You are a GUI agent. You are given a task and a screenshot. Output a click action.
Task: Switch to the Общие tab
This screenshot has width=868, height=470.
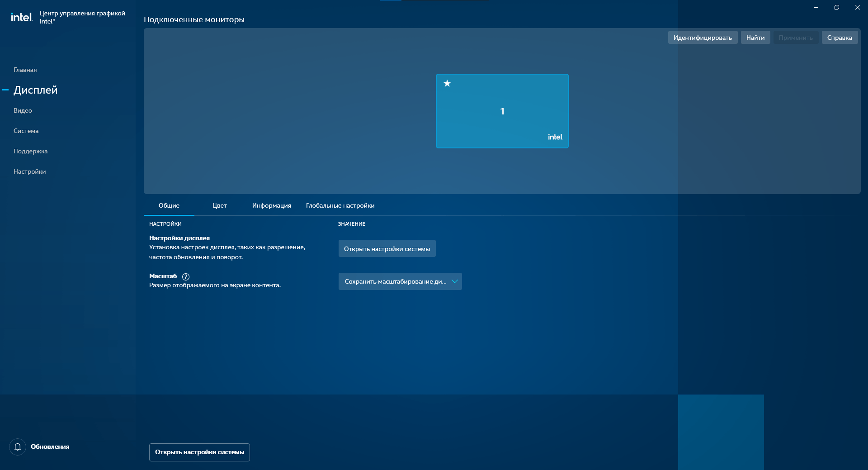(169, 205)
